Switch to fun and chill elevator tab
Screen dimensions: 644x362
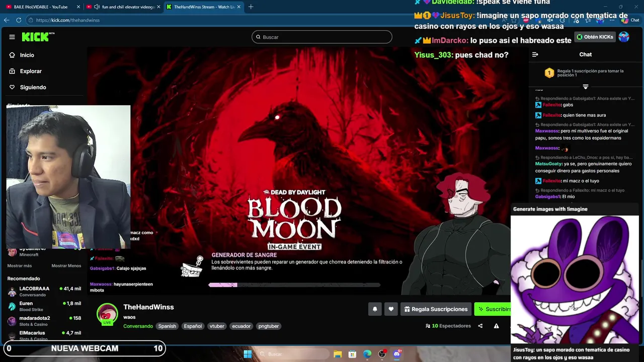click(123, 7)
